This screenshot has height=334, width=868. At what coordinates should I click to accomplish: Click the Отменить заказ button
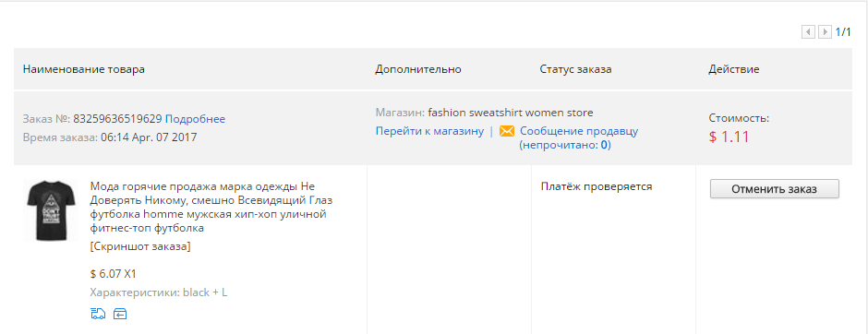pyautogui.click(x=775, y=188)
